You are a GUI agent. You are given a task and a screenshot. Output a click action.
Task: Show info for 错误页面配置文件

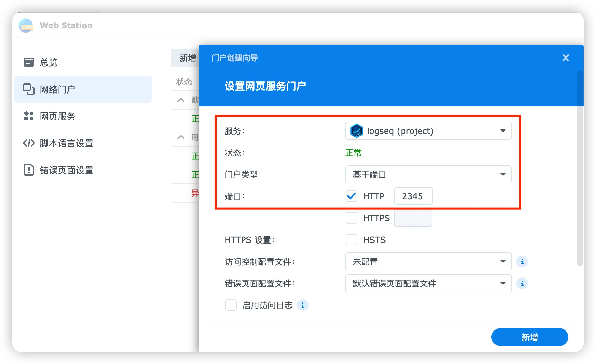tap(522, 283)
